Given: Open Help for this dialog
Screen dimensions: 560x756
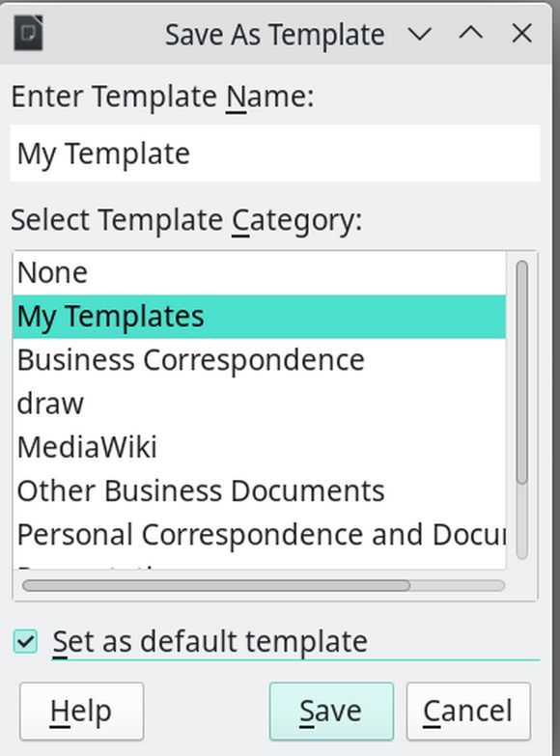Looking at the screenshot, I should click(81, 712).
